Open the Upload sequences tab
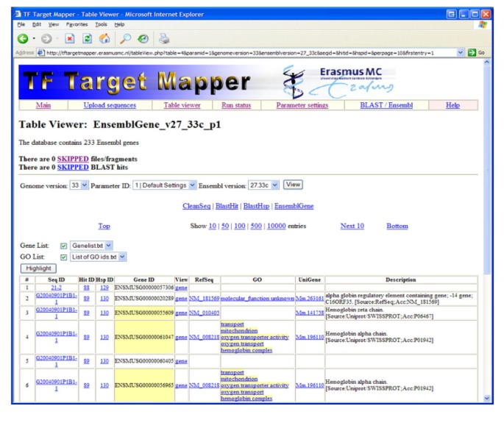Image resolution: width=504 pixels, height=428 pixels. pos(110,105)
